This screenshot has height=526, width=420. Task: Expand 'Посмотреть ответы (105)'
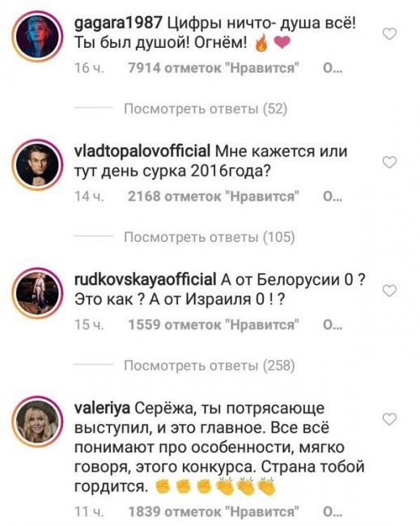(x=210, y=237)
